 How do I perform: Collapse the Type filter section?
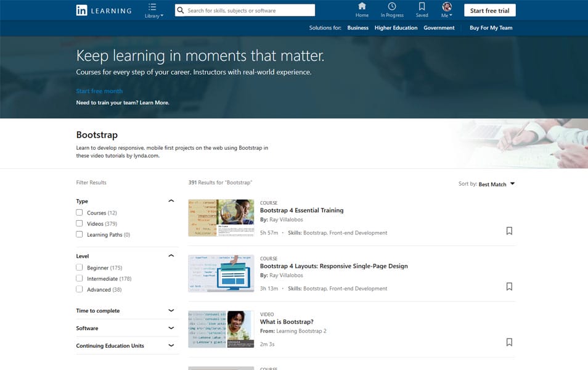tap(171, 201)
